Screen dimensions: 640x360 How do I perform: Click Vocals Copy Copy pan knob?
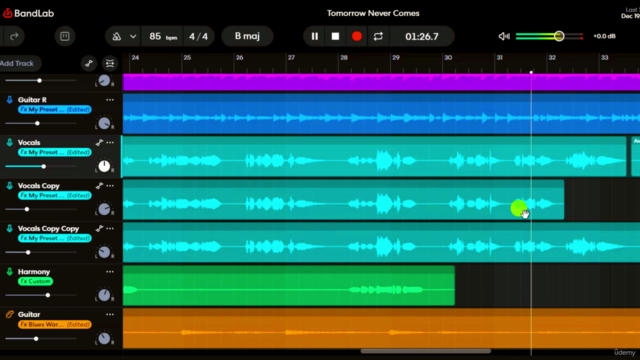tap(104, 252)
